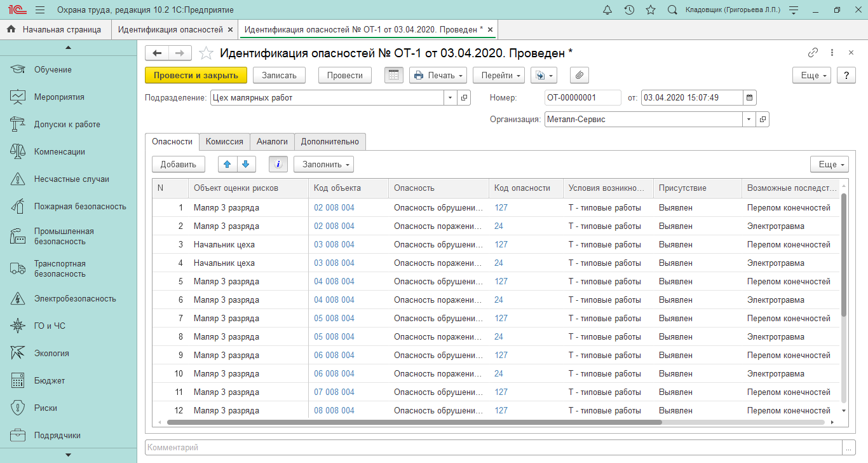
Task: Copy link to document chain icon
Action: click(x=813, y=53)
